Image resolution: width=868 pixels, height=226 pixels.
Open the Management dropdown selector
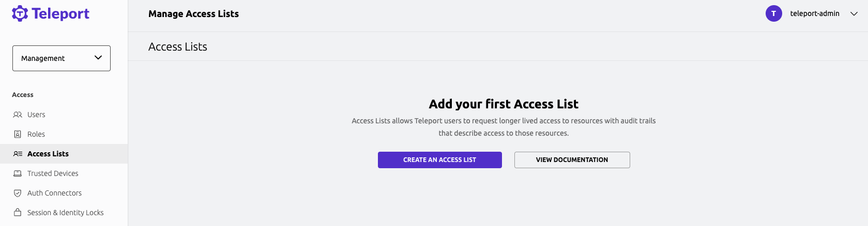point(61,58)
